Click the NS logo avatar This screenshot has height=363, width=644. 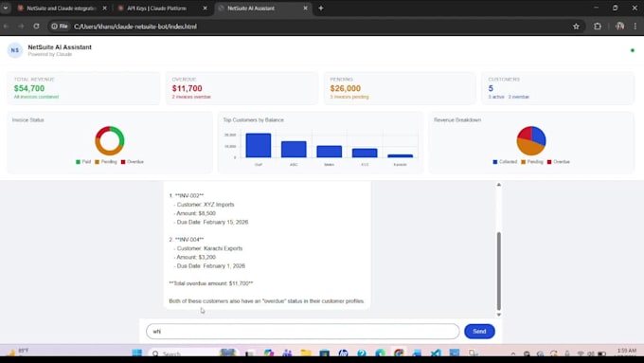[15, 50]
